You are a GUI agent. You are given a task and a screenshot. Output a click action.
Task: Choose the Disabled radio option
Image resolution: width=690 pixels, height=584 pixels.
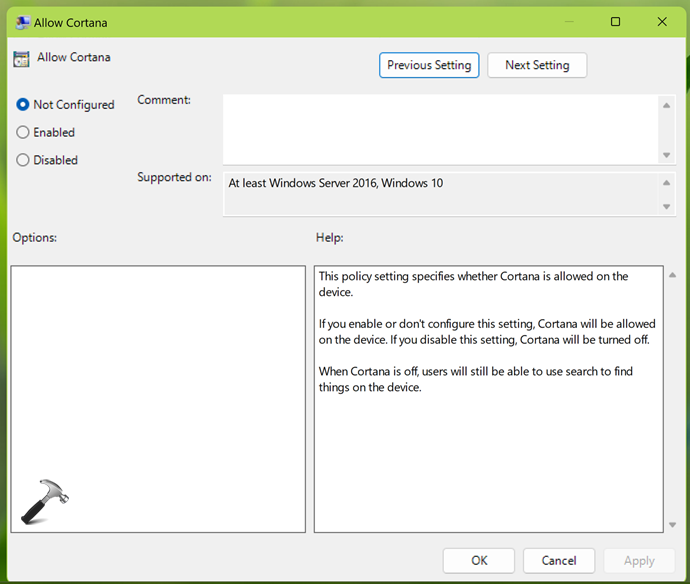[23, 160]
